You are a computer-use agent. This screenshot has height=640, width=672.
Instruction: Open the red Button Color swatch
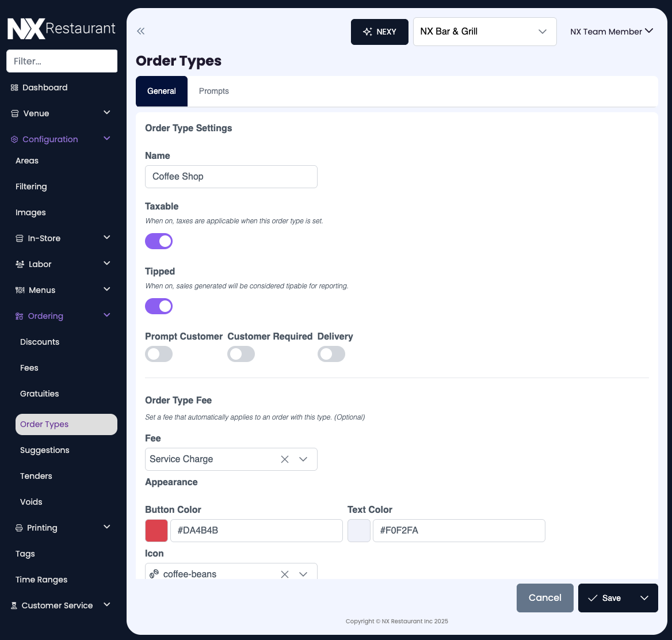coord(156,531)
